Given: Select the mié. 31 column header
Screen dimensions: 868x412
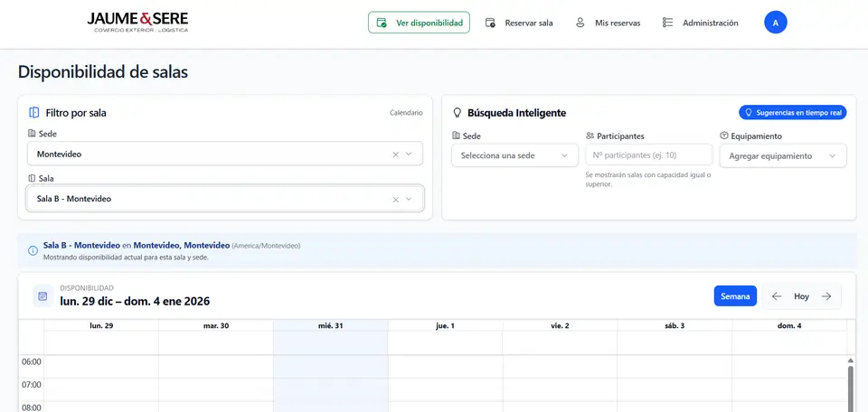Looking at the screenshot, I should click(x=331, y=326).
